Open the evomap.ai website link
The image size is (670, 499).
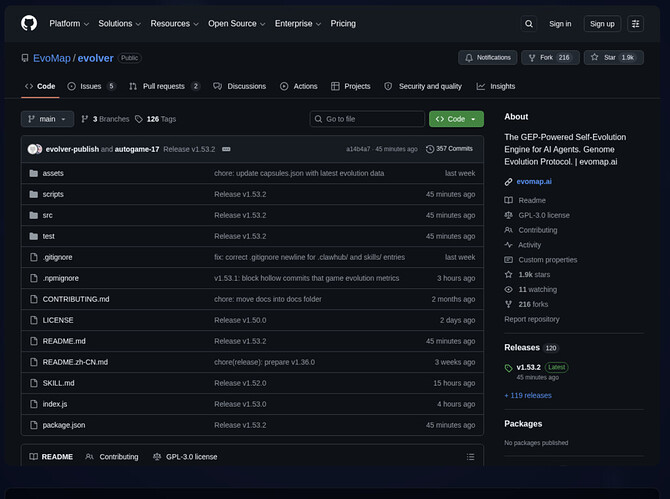coord(534,182)
